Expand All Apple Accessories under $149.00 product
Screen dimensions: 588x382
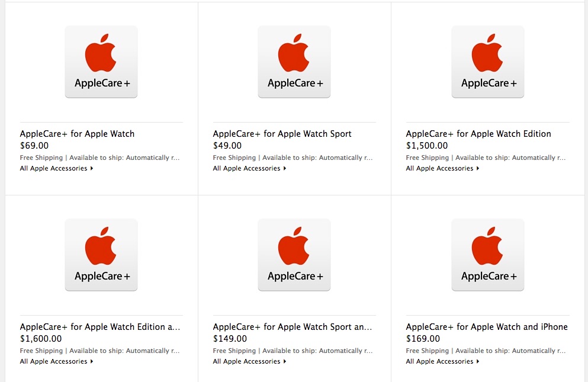(x=249, y=362)
